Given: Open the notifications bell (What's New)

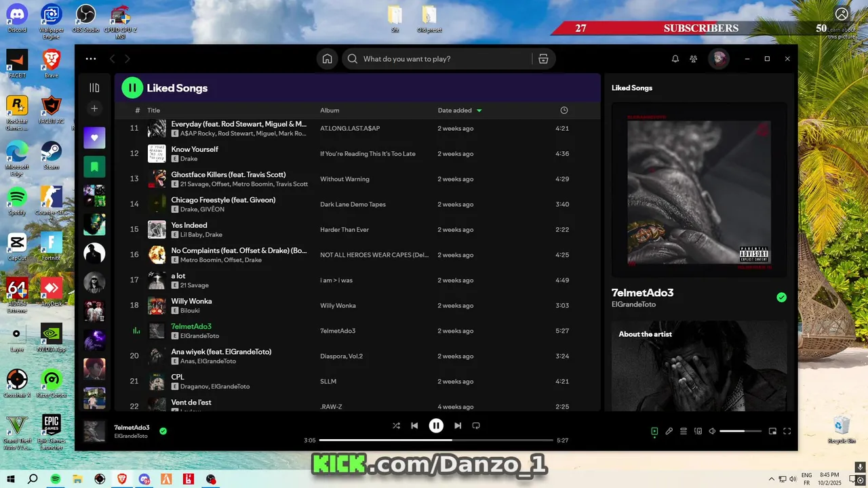Looking at the screenshot, I should point(675,59).
